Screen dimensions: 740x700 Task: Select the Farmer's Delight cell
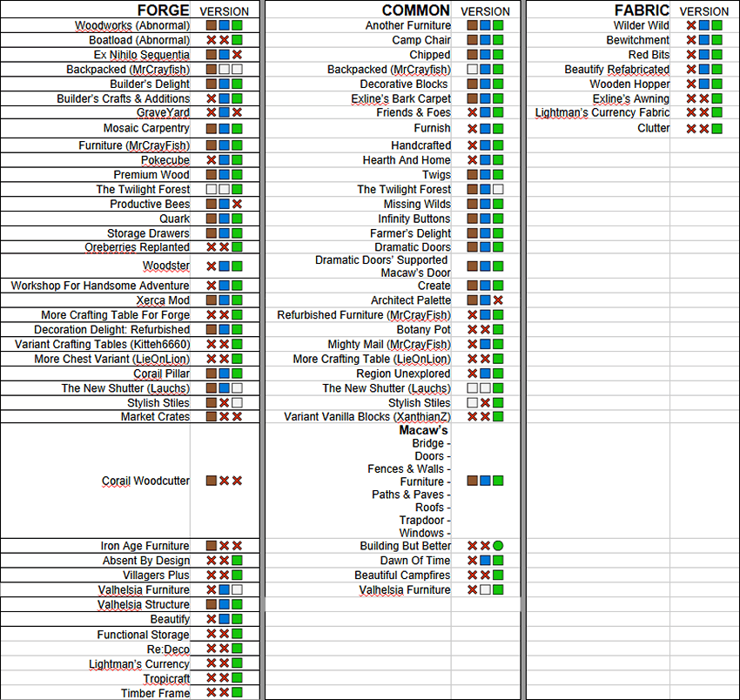coord(359,233)
